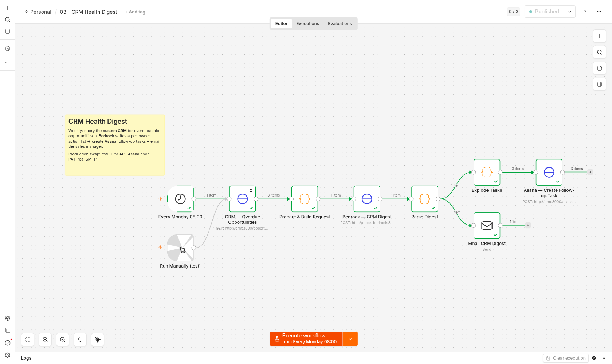Screen dimensions: 612x364
Task: Select the Email CRM Digest node
Action: [487, 226]
